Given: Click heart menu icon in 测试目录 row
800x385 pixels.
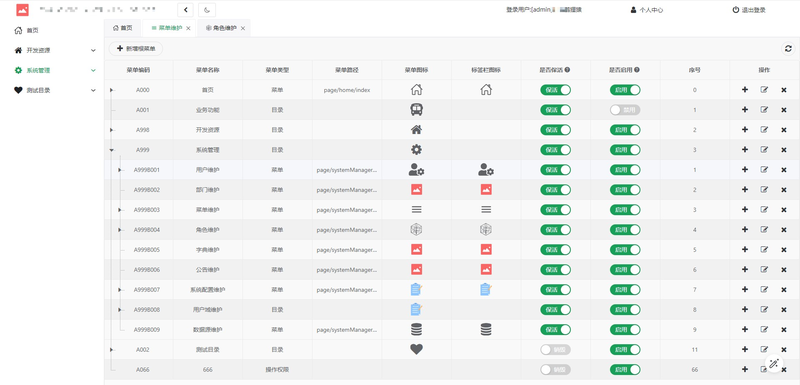Looking at the screenshot, I should pos(416,349).
